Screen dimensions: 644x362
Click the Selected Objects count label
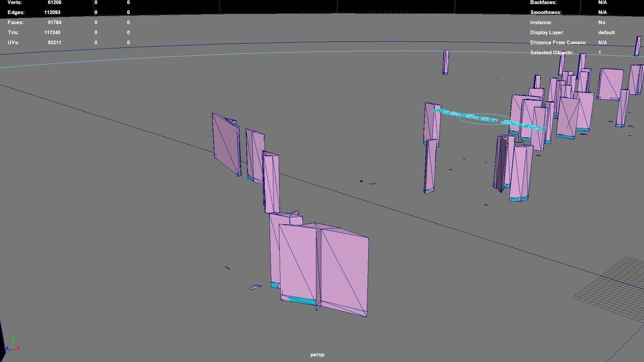[551, 53]
